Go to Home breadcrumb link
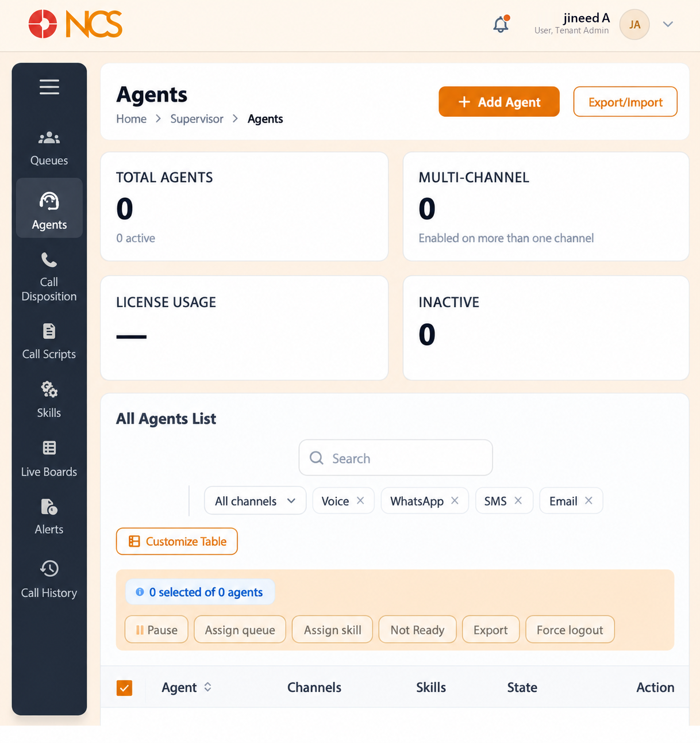 coord(131,119)
